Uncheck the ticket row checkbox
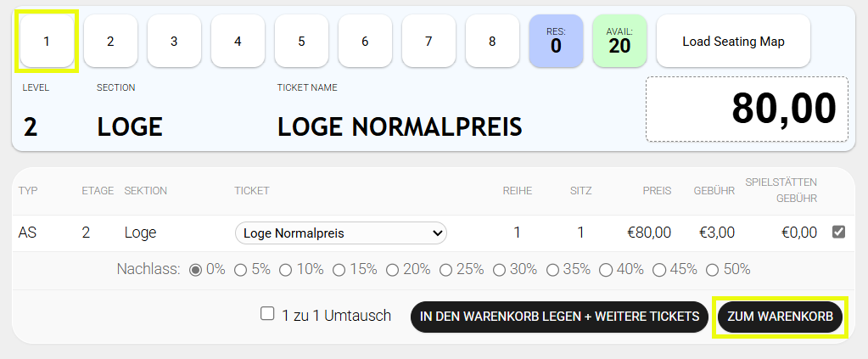The image size is (868, 359). pyautogui.click(x=839, y=232)
